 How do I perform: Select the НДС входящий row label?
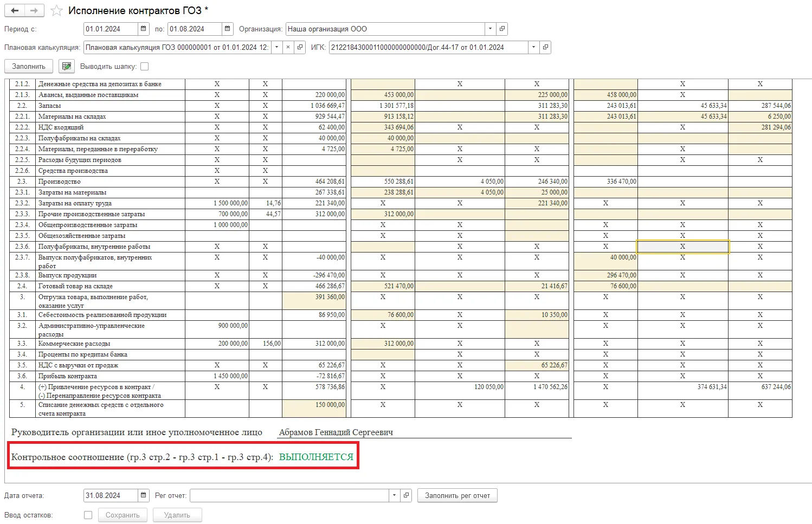pos(61,127)
